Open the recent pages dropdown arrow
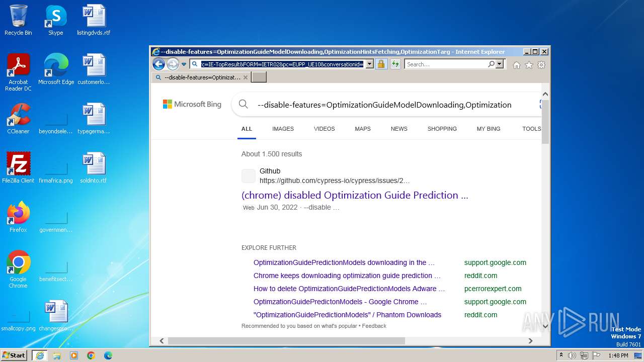Image resolution: width=644 pixels, height=362 pixels. [184, 64]
